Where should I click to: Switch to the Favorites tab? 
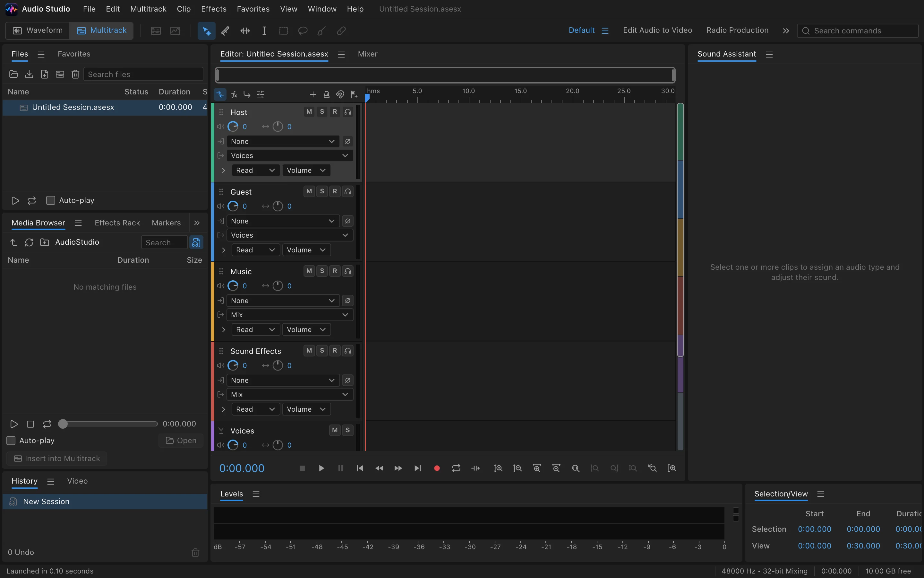(74, 54)
